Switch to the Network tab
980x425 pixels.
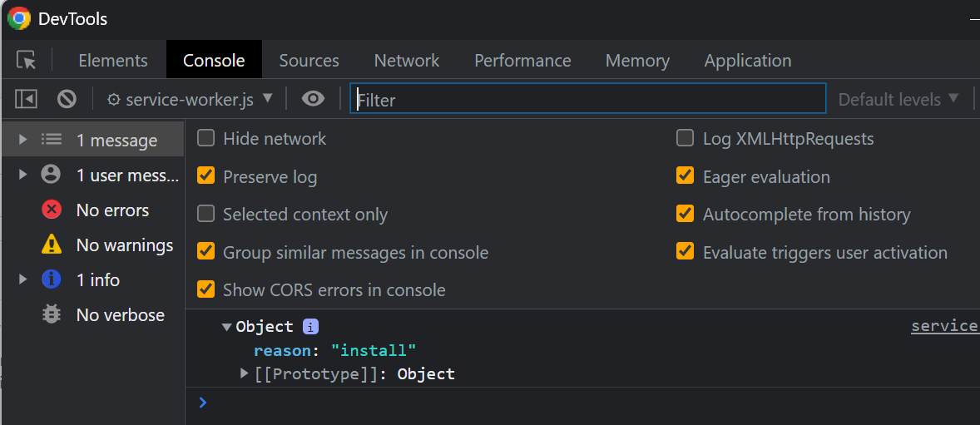(407, 61)
